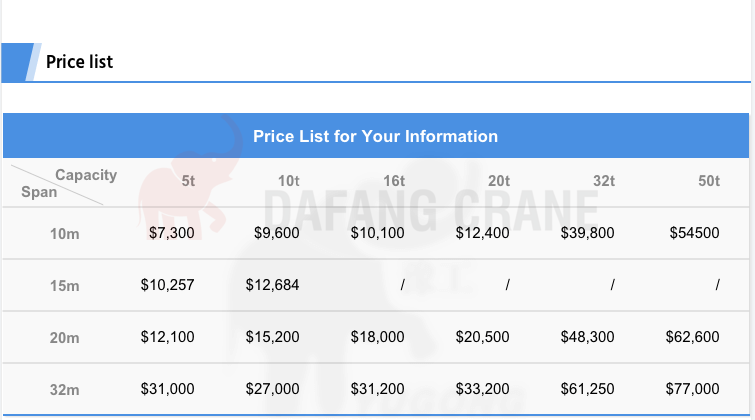Click the 5t capacity column header
The height and width of the screenshot is (420, 755).
pos(188,181)
